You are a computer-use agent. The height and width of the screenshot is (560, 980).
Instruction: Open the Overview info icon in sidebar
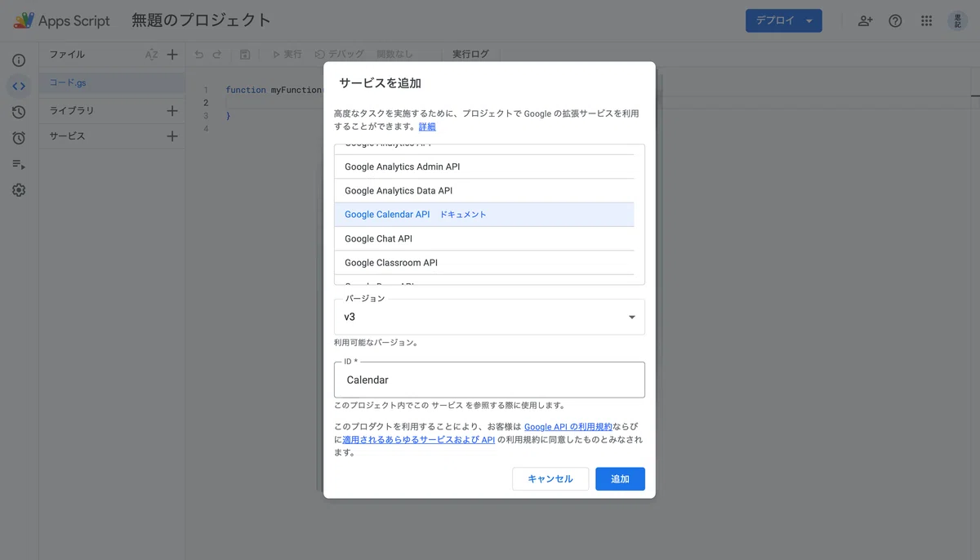point(19,60)
